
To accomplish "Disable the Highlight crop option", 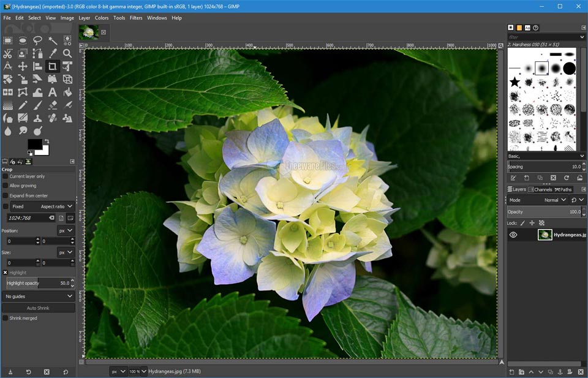I will [x=5, y=272].
